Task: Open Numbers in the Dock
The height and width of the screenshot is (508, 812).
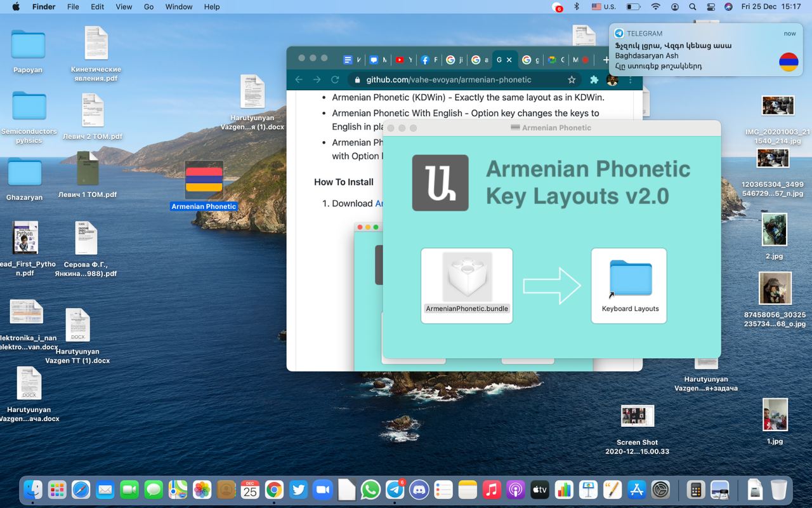Action: (563, 490)
